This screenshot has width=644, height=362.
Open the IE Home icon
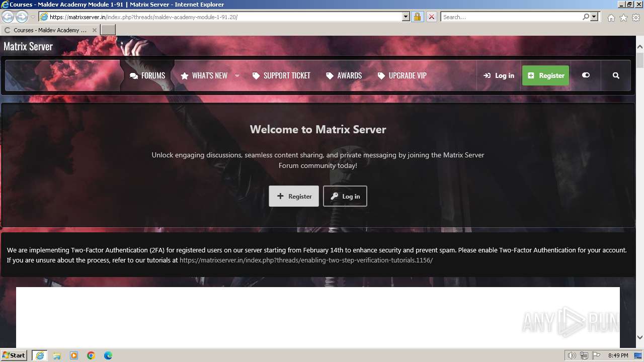coord(611,18)
